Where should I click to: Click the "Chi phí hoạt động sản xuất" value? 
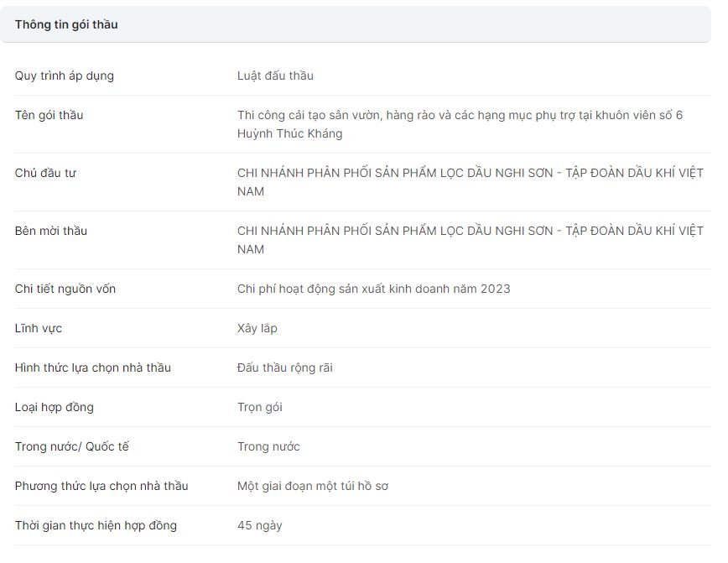tap(373, 289)
